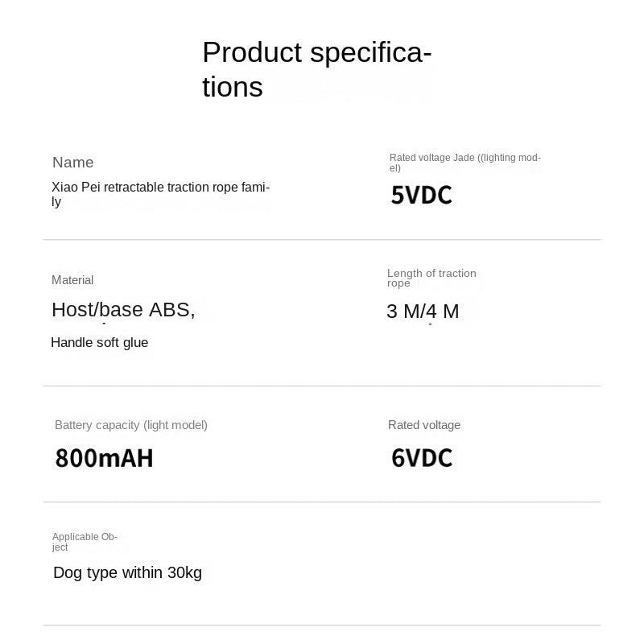The height and width of the screenshot is (644, 644).
Task: Click the "Rated voltage" label above 6VDC
Action: click(x=424, y=425)
